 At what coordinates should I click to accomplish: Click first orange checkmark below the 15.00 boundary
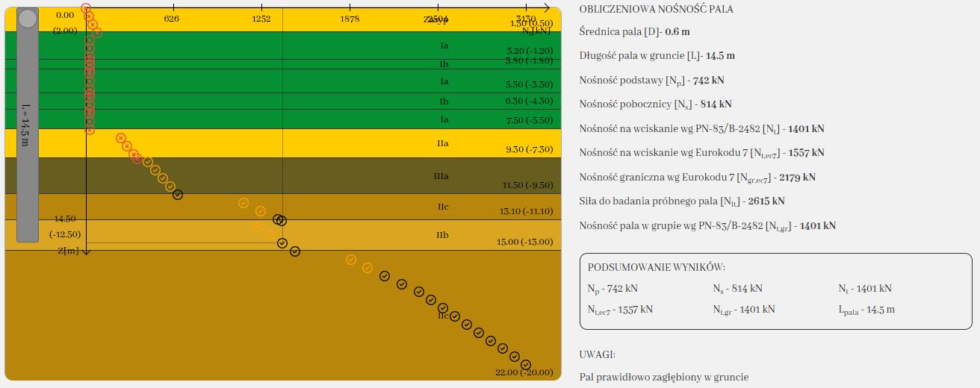351,260
